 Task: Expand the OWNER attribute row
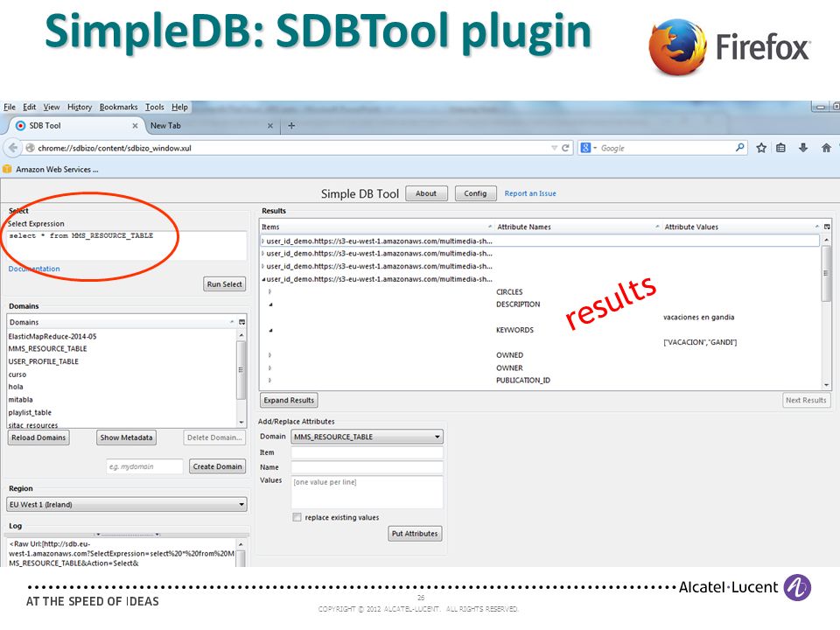270,368
